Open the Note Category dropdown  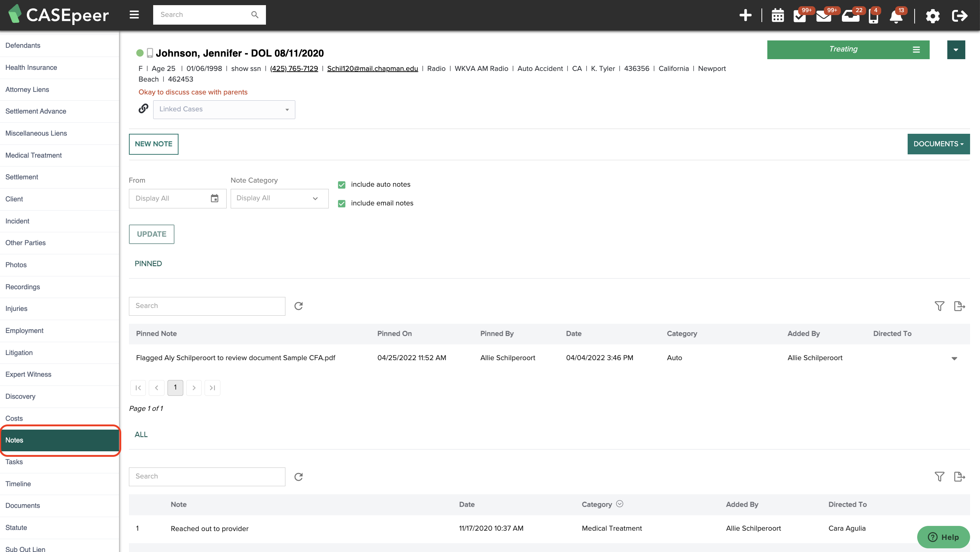[279, 198]
